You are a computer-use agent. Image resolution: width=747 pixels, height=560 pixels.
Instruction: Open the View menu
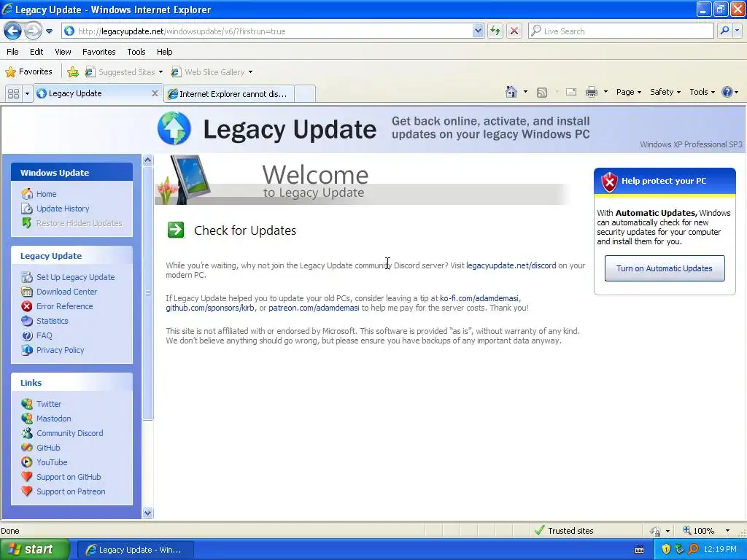[63, 52]
